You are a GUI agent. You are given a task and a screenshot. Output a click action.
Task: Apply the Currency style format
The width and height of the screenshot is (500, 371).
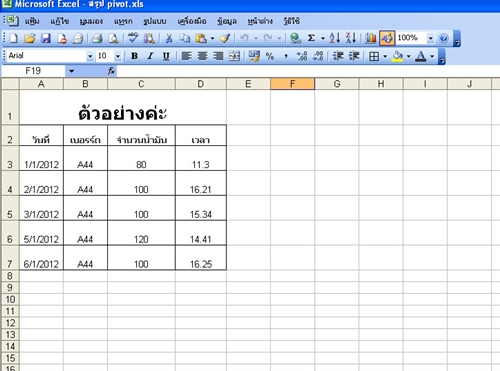coord(254,56)
